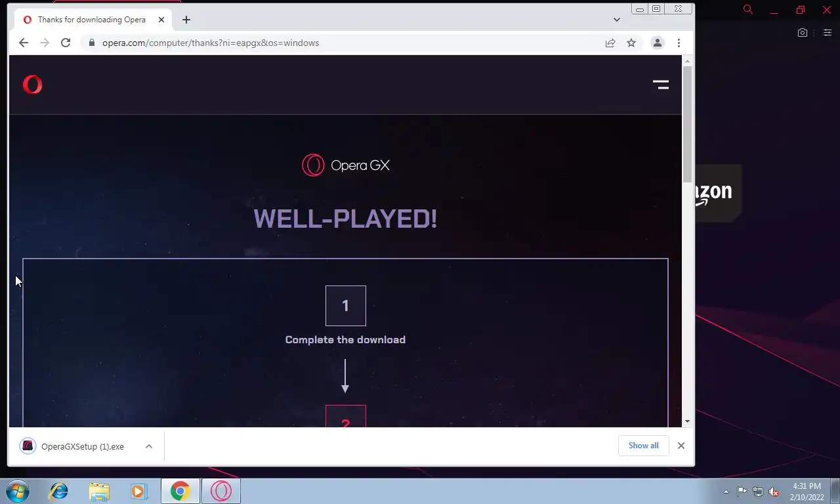
Task: Open the Opera GX easy setup sliders icon
Action: [827, 32]
